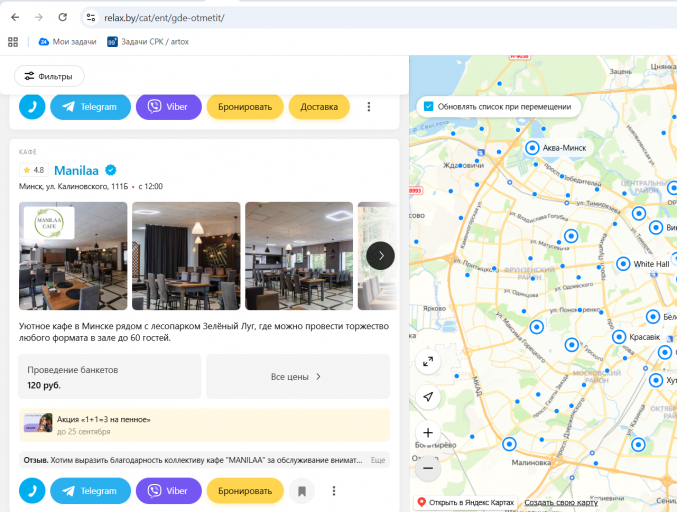Click 'Проведение банкетов 120 руб.' price tile

click(110, 376)
